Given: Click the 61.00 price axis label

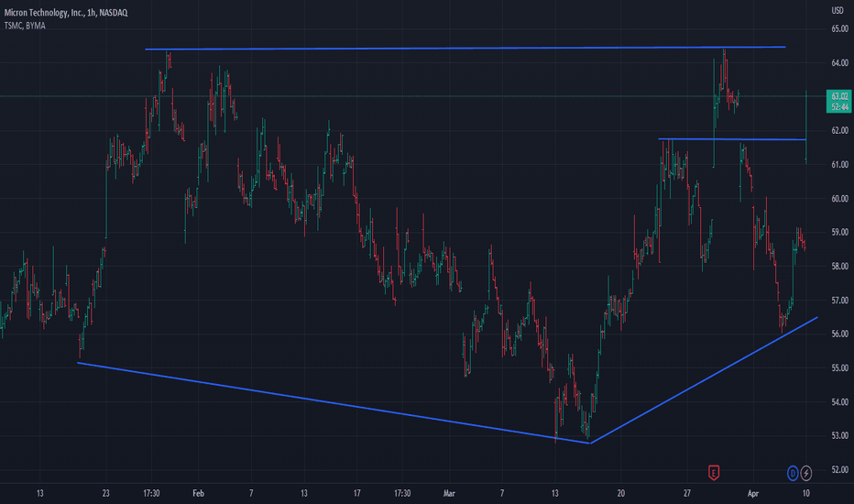Looking at the screenshot, I should pyautogui.click(x=839, y=165).
